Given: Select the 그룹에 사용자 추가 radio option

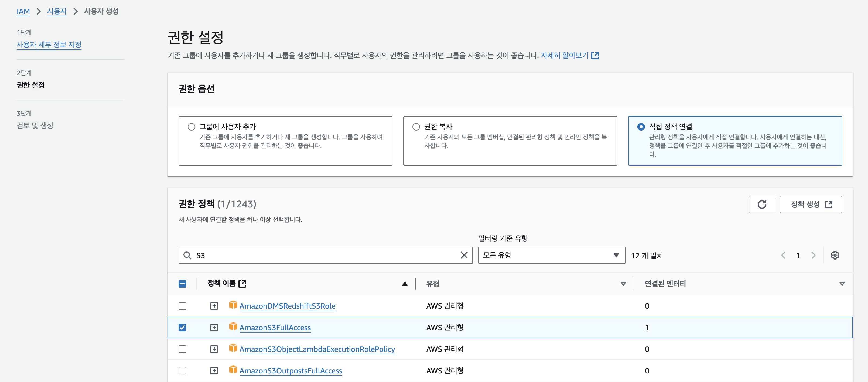Looking at the screenshot, I should (192, 127).
